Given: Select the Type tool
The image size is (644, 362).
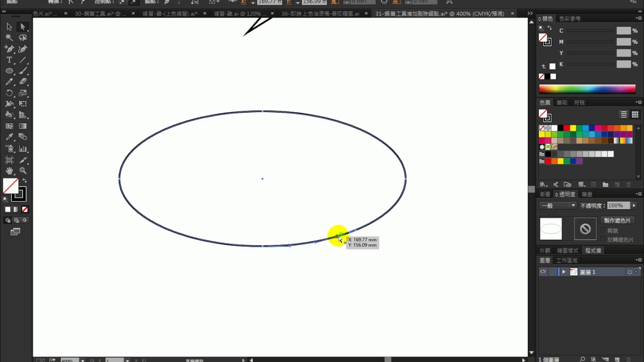Looking at the screenshot, I should coord(9,60).
